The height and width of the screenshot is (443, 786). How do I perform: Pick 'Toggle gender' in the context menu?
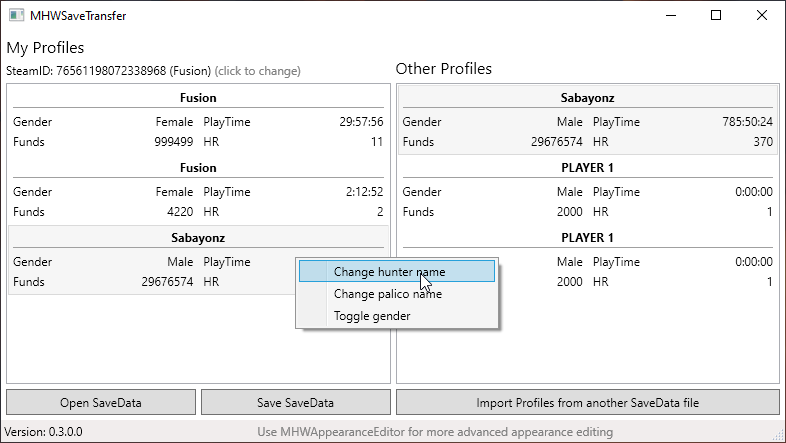[397, 316]
